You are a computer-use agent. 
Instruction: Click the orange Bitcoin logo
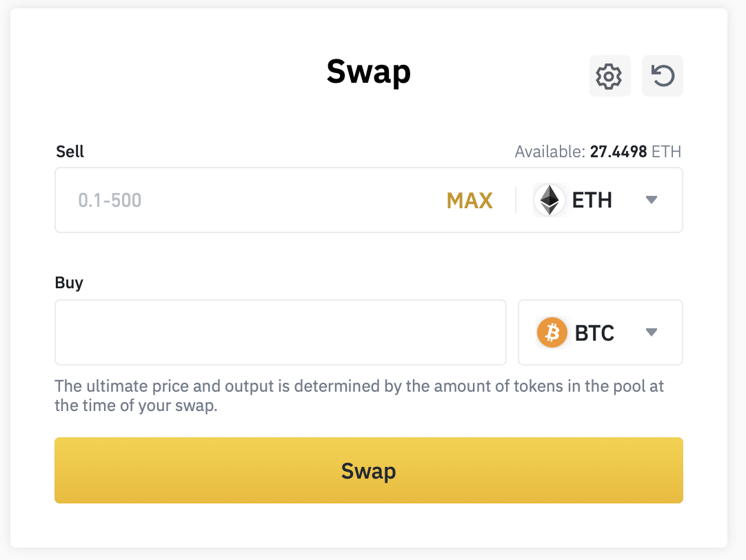(552, 333)
